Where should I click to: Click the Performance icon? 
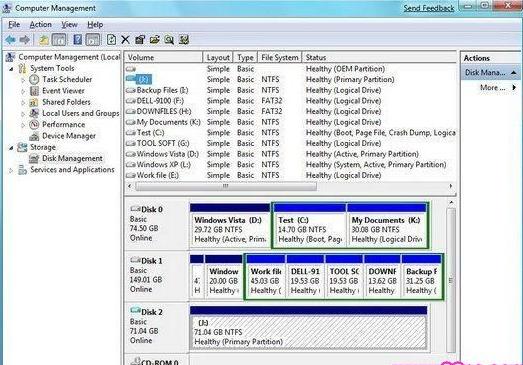34,125
